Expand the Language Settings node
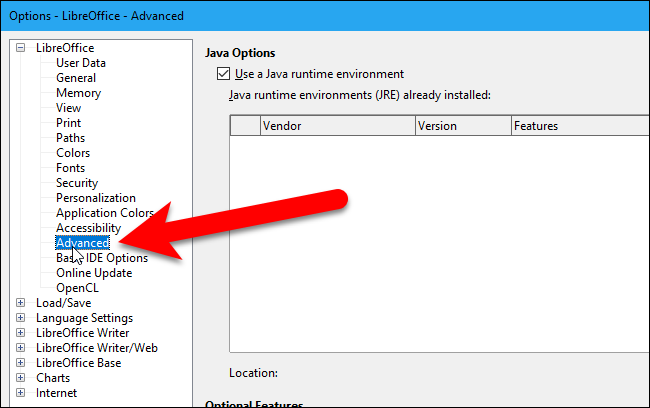 (x=20, y=318)
